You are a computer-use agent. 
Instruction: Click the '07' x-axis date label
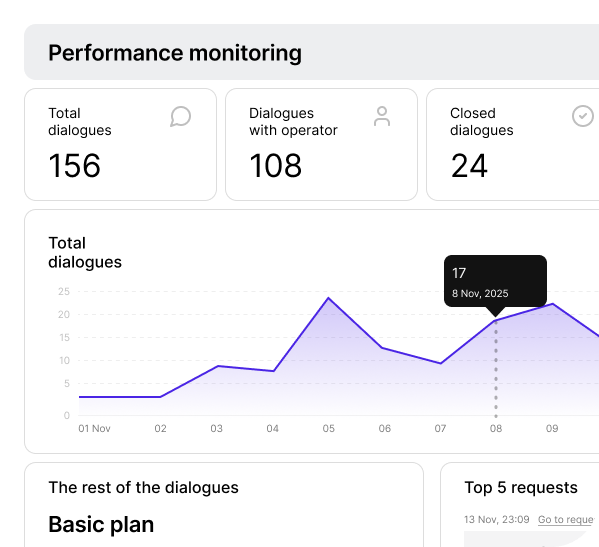coord(440,429)
